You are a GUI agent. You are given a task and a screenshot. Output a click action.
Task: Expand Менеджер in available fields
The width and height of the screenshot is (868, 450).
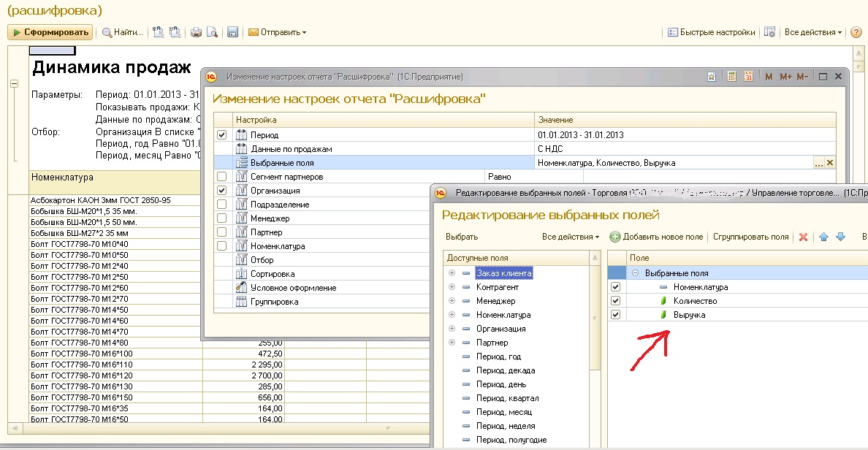click(x=452, y=300)
